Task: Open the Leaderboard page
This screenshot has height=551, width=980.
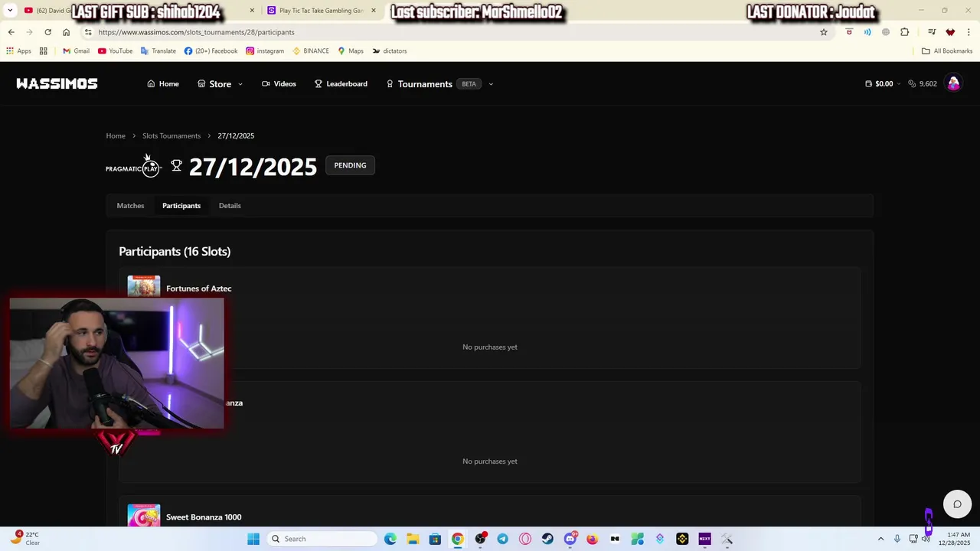Action: click(x=341, y=83)
